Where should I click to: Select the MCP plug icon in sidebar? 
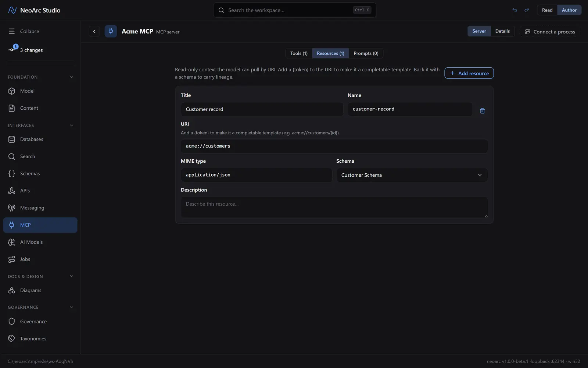point(12,225)
